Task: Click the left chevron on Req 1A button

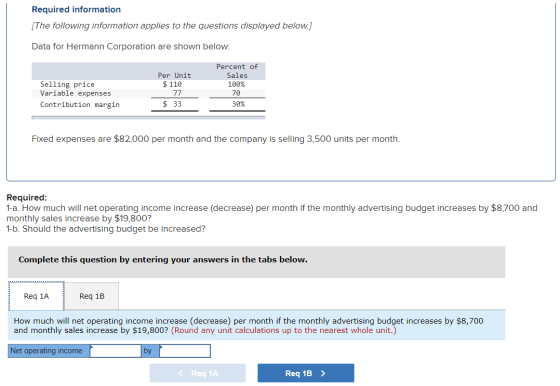Action: click(x=181, y=373)
